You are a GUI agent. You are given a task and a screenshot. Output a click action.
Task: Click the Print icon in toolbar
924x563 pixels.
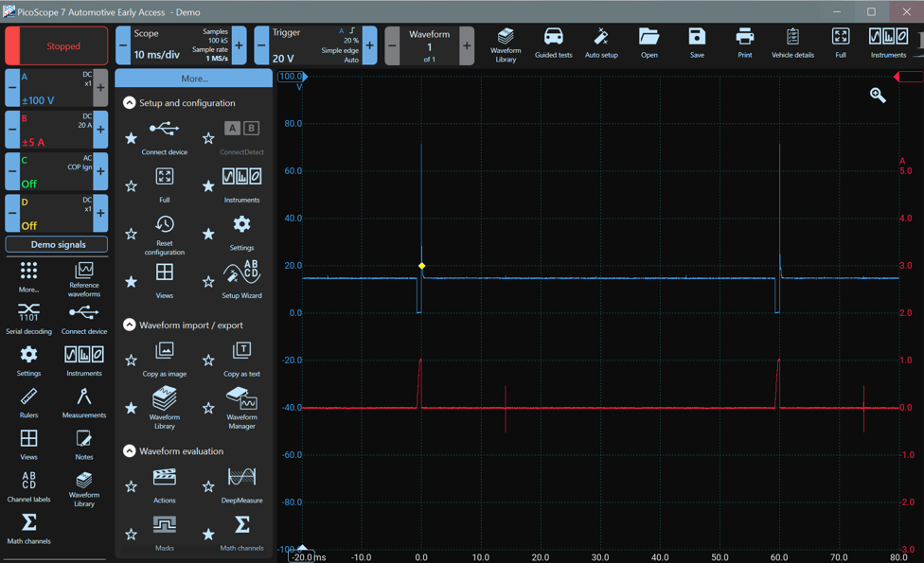pos(745,43)
